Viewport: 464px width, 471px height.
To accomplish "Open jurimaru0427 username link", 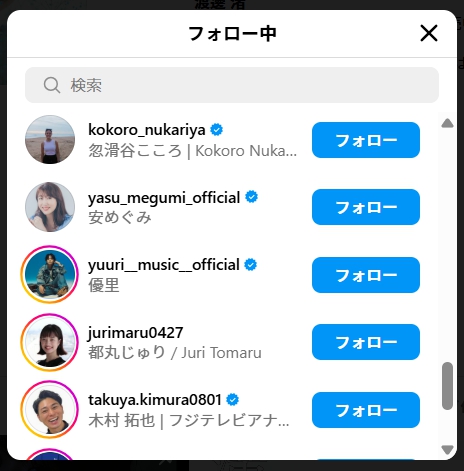I will click(x=136, y=333).
